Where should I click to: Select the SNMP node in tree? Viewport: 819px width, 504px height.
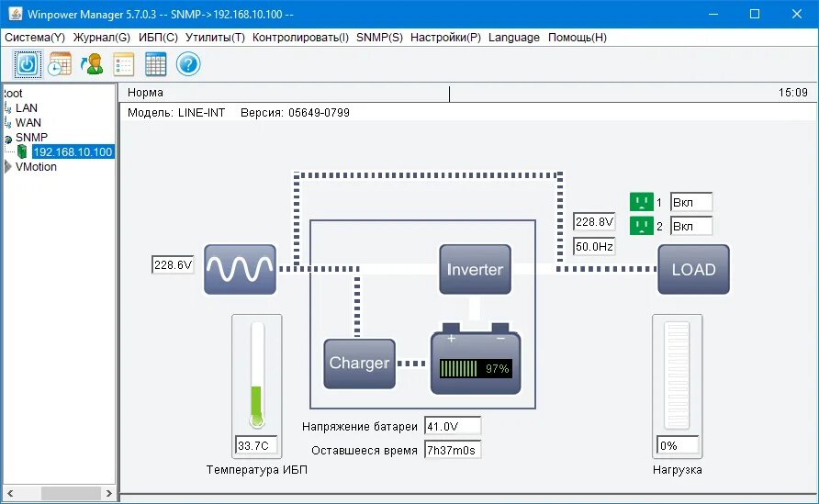(31, 138)
